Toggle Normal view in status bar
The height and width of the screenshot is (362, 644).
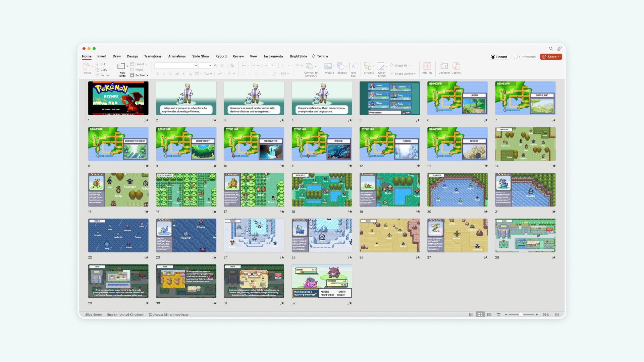coord(471,315)
